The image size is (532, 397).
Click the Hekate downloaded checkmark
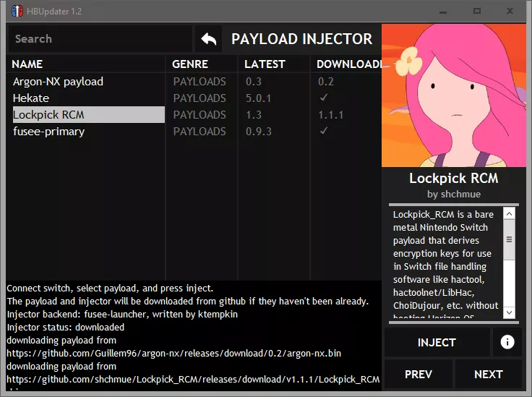point(324,98)
